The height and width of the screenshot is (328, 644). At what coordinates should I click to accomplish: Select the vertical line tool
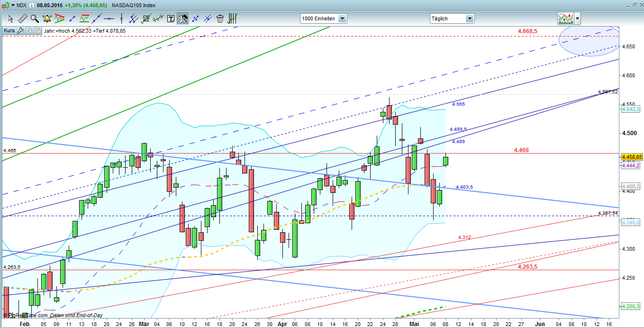pos(121,18)
